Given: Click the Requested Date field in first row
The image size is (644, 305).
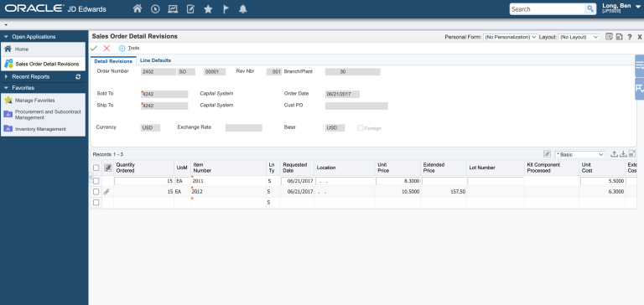Looking at the screenshot, I should click(297, 181).
